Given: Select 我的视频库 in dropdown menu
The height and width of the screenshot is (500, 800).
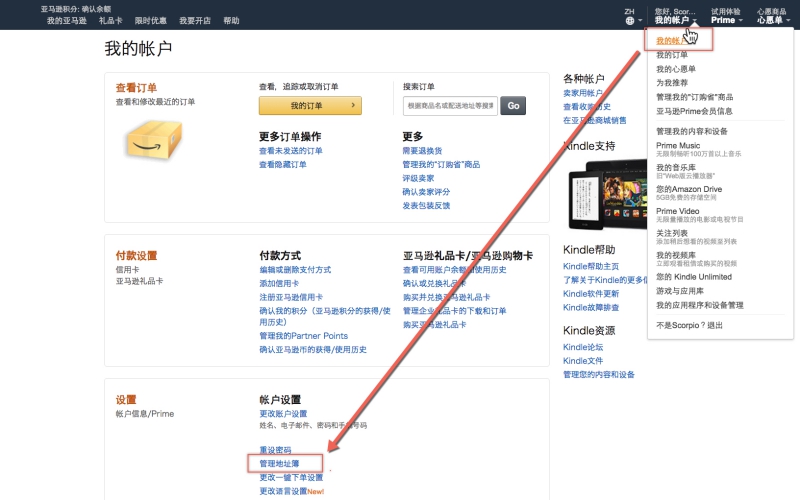Looking at the screenshot, I should 676,255.
